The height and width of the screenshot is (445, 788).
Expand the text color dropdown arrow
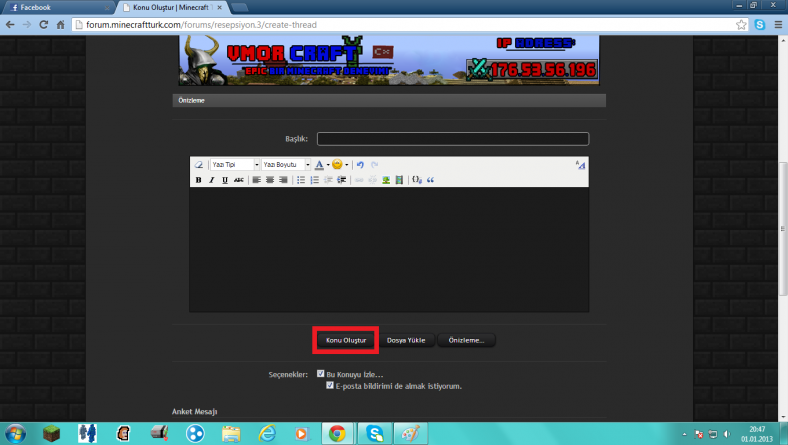click(328, 165)
